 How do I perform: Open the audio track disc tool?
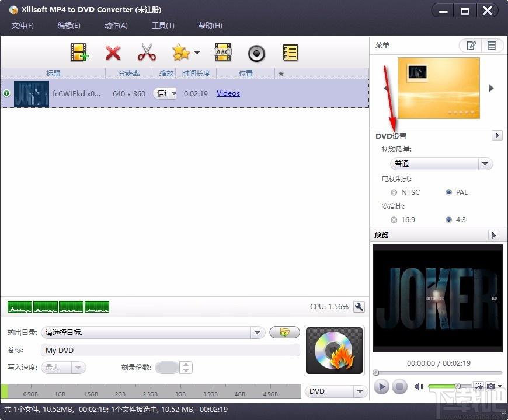[x=256, y=54]
